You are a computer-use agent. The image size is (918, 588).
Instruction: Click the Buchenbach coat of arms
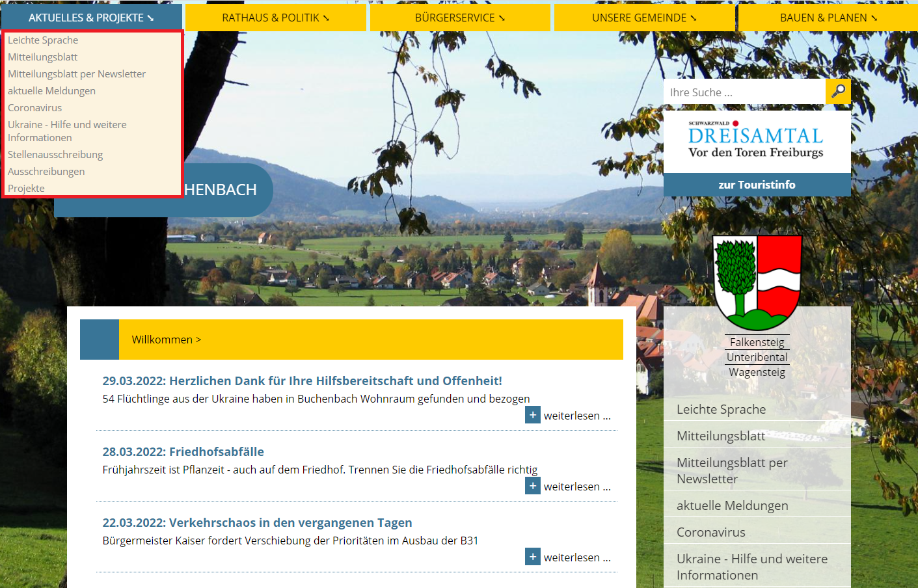[757, 282]
